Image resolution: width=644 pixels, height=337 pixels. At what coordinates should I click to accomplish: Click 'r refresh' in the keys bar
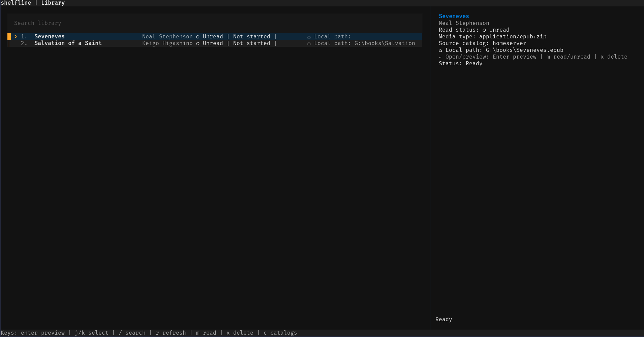[x=171, y=333]
